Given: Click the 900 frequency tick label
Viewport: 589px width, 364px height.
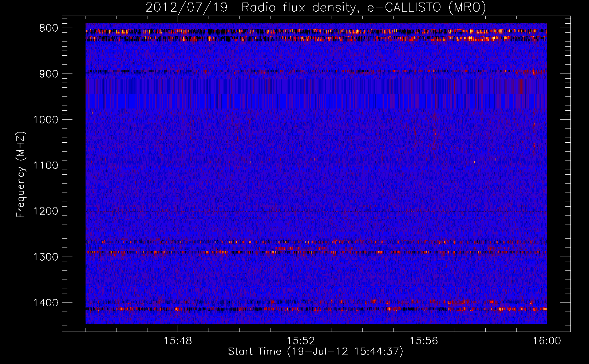Looking at the screenshot, I should tap(49, 74).
